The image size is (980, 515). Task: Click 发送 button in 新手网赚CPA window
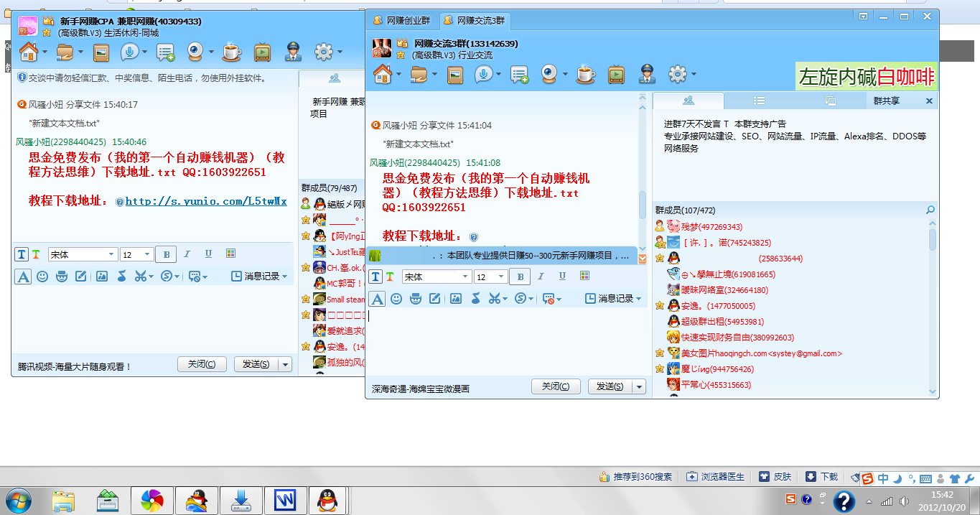256,364
